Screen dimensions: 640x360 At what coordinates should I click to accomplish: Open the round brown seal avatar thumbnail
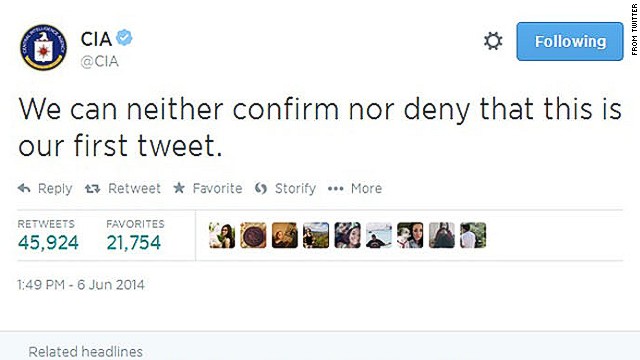coord(253,235)
